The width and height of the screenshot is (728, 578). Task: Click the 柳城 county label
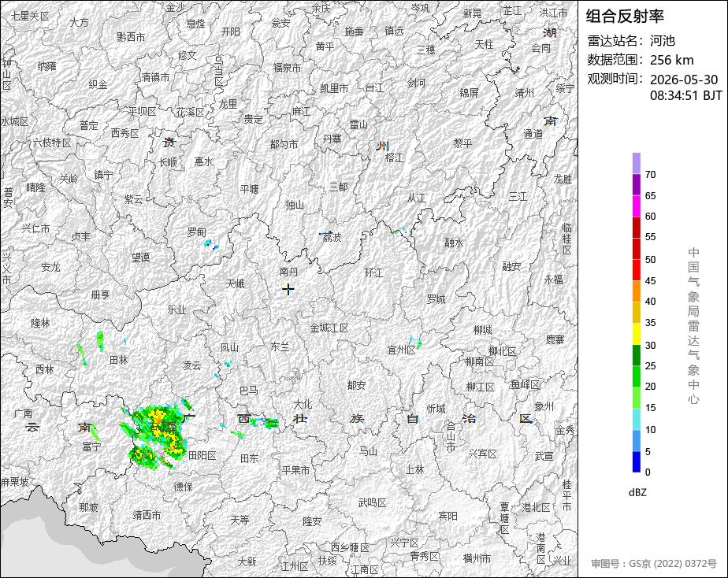pyautogui.click(x=483, y=330)
